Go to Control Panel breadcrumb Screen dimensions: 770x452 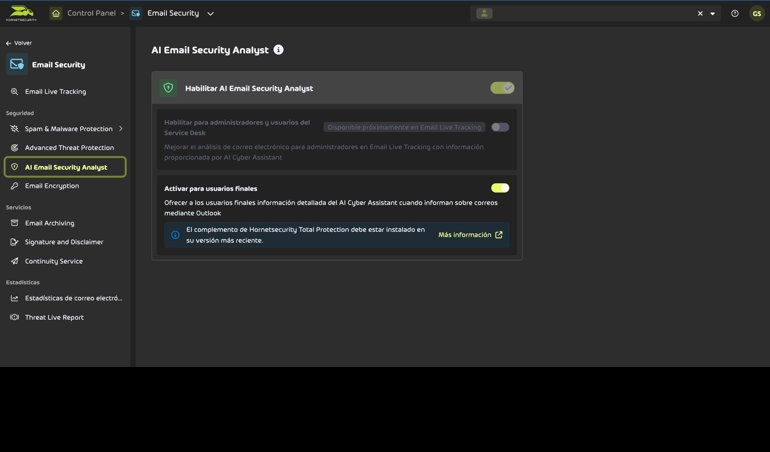coord(91,13)
